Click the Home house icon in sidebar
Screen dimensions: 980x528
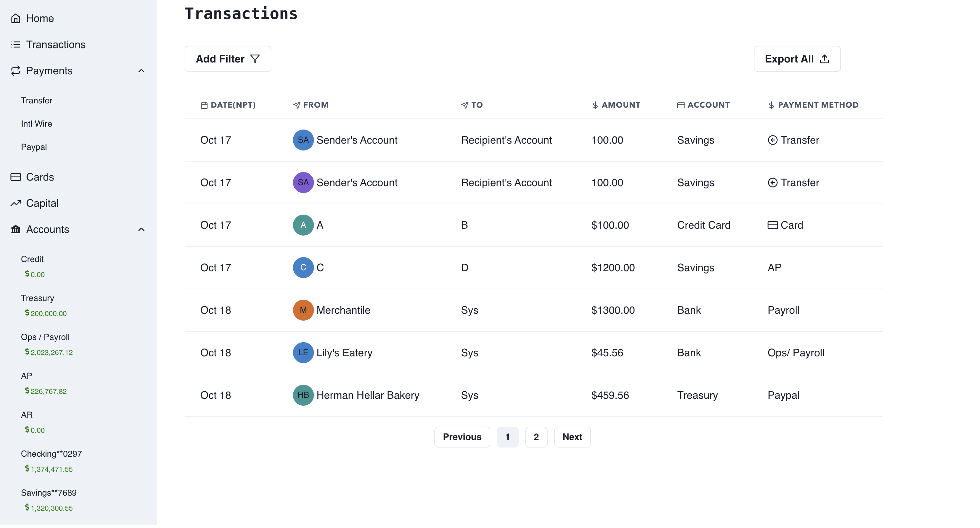coord(16,18)
